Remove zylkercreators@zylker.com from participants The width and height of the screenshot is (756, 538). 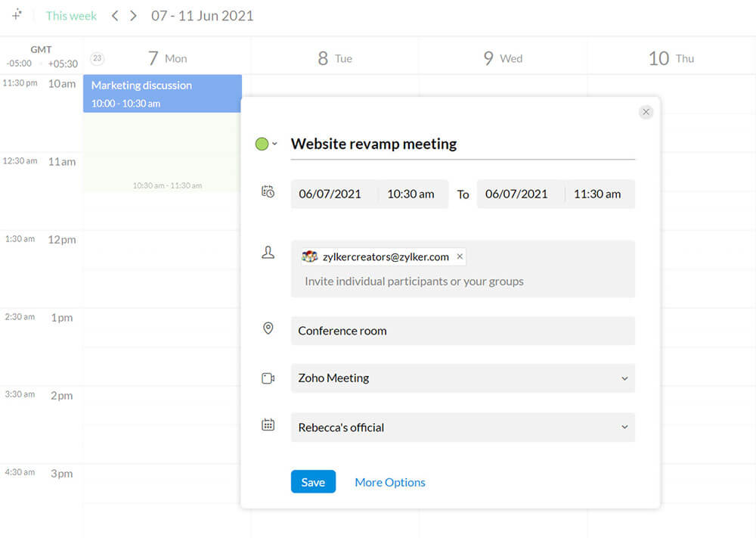pos(460,257)
